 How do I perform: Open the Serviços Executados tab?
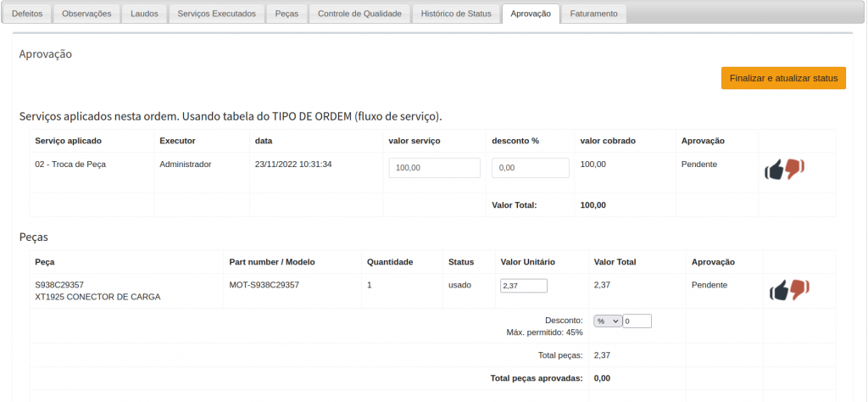coord(216,14)
